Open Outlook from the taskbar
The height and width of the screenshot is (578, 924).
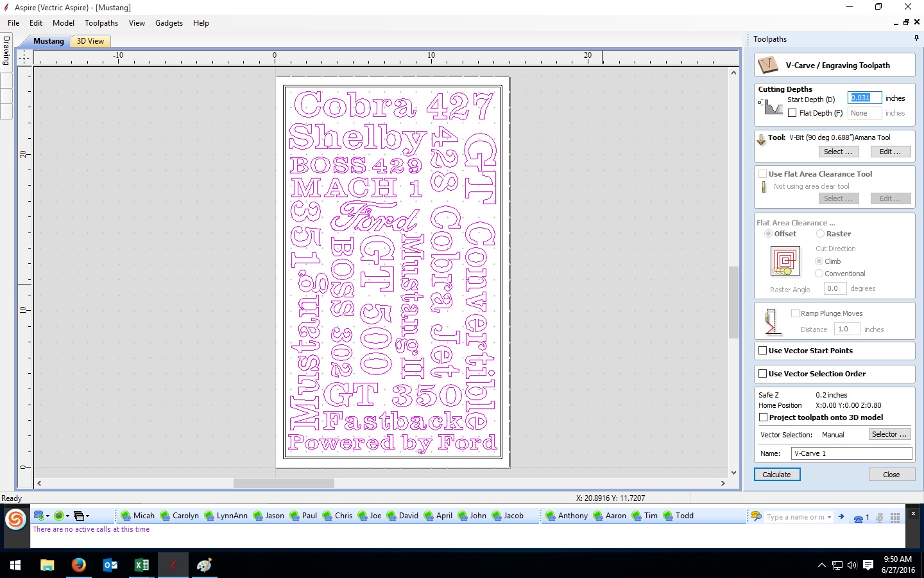click(x=110, y=565)
